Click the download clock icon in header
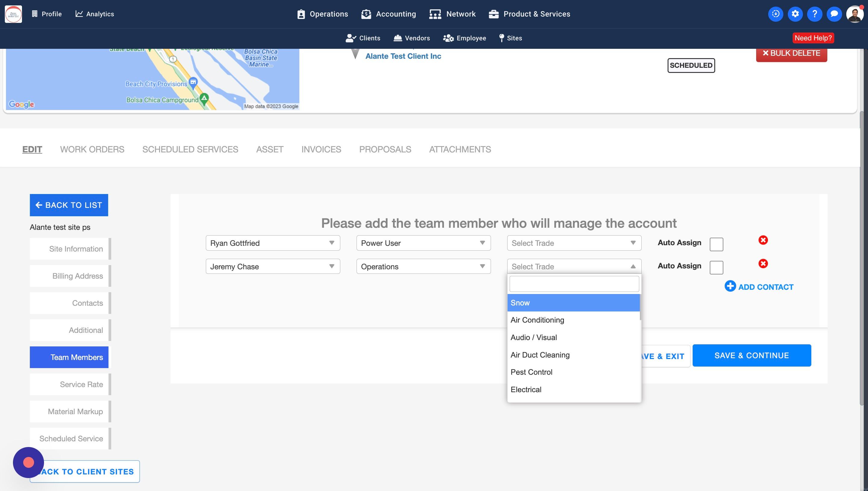 (775, 14)
